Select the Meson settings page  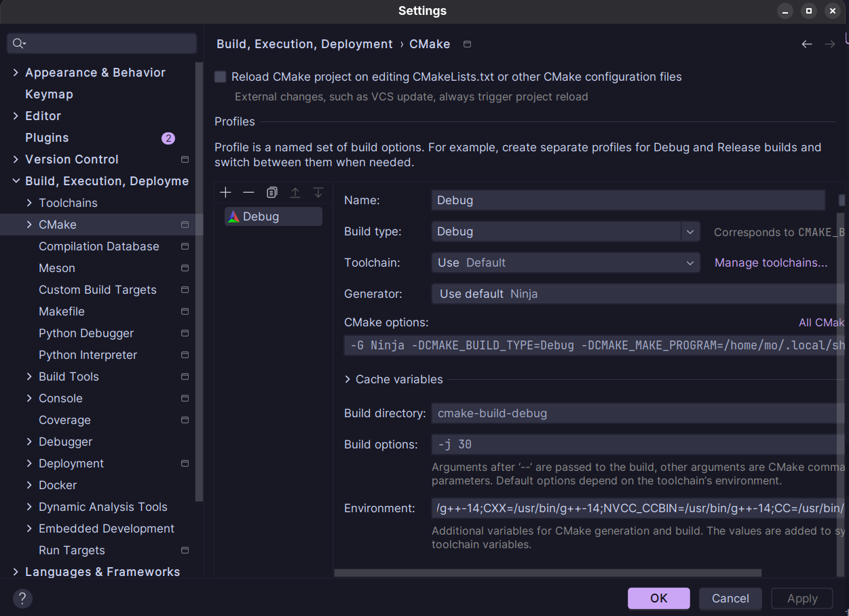[x=57, y=268]
